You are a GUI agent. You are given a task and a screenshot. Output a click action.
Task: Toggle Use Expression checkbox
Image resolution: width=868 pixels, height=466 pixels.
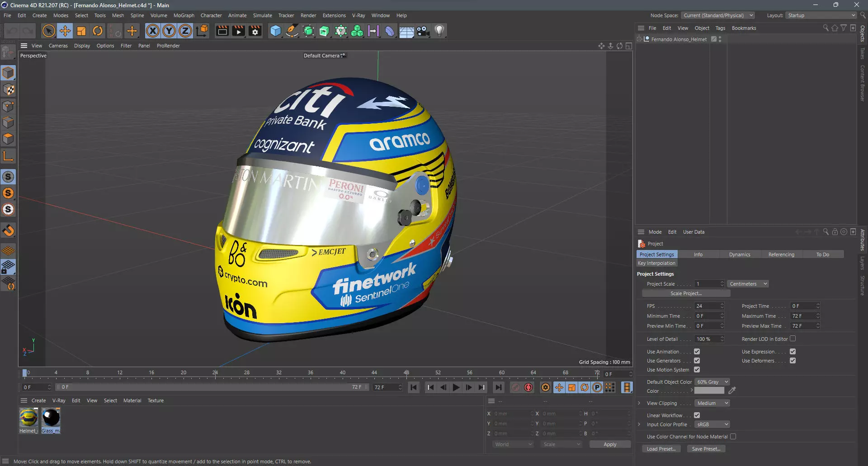click(x=793, y=352)
